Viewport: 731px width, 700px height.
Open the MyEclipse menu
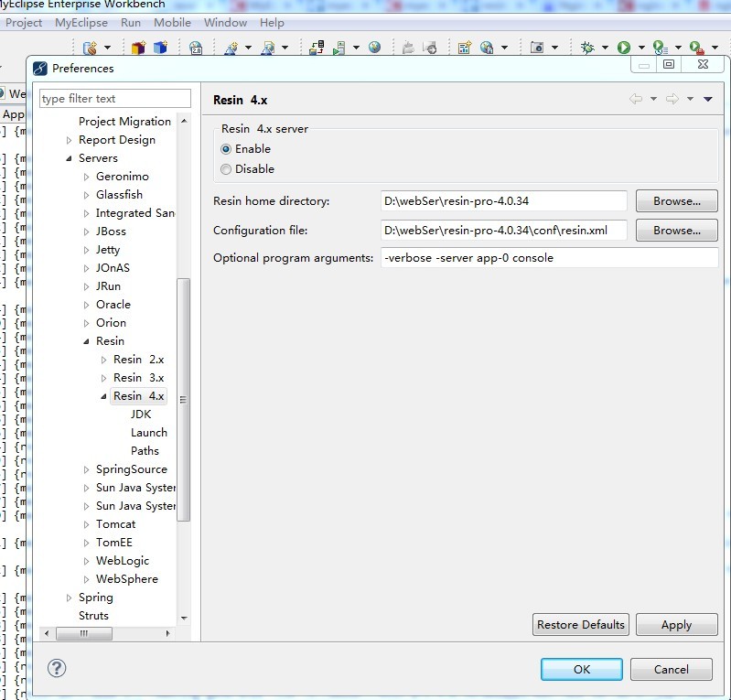pyautogui.click(x=81, y=23)
